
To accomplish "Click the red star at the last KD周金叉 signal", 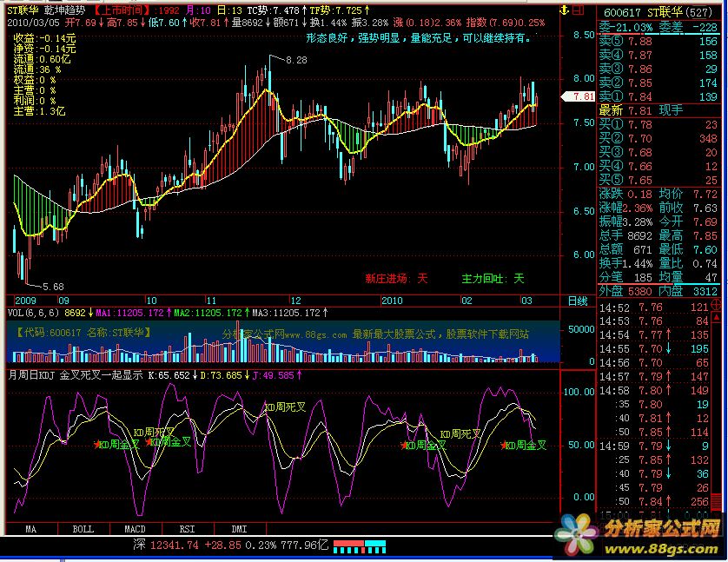I will [x=504, y=445].
